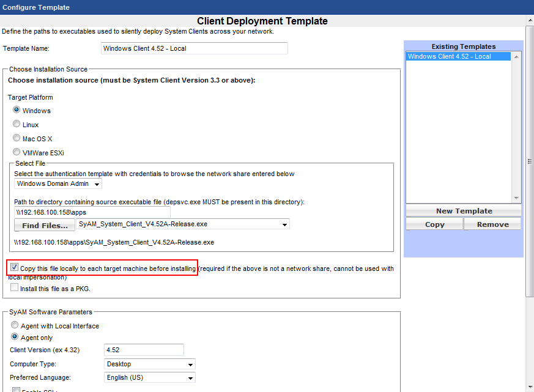Pick the VMWare ESXi platform option
The width and height of the screenshot is (534, 392).
[17, 152]
